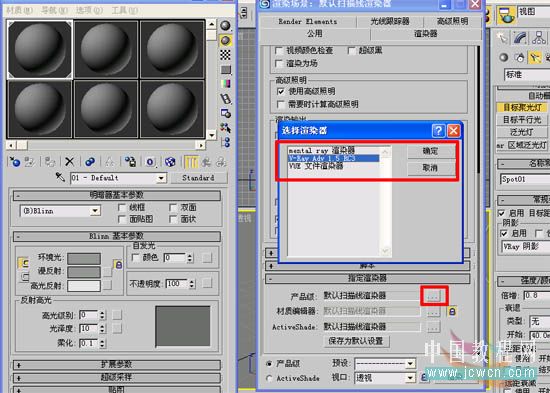The height and width of the screenshot is (393, 550).
Task: Click the Video Color Check icon
Action: pos(225,84)
